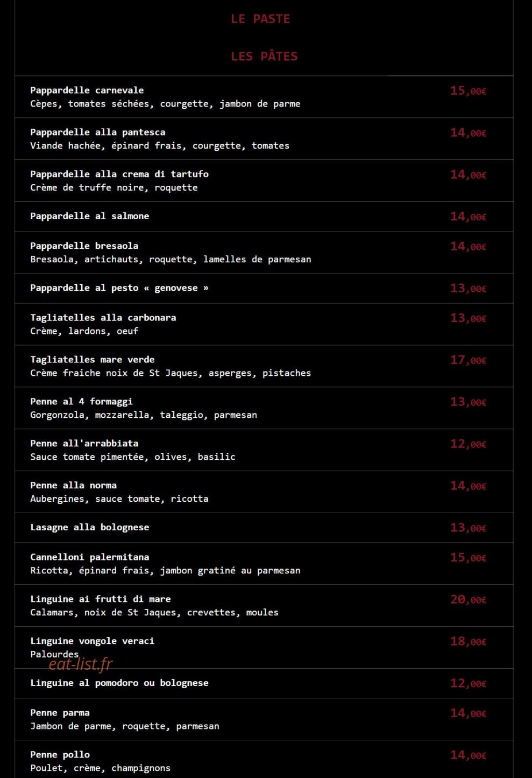This screenshot has height=778, width=532.
Task: Select Cannelloni palermitana dish
Action: coord(90,557)
